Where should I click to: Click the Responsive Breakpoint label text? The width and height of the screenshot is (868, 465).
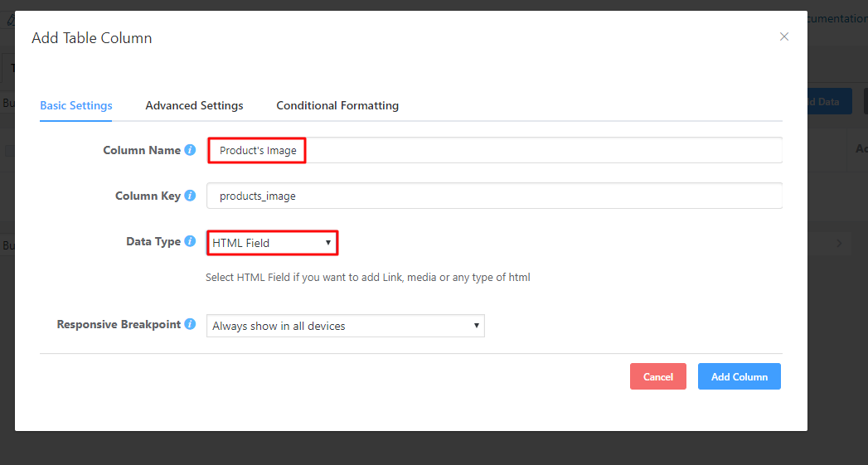[119, 324]
